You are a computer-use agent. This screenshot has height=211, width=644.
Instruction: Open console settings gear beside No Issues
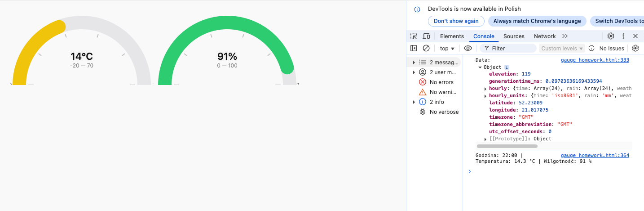[x=635, y=48]
